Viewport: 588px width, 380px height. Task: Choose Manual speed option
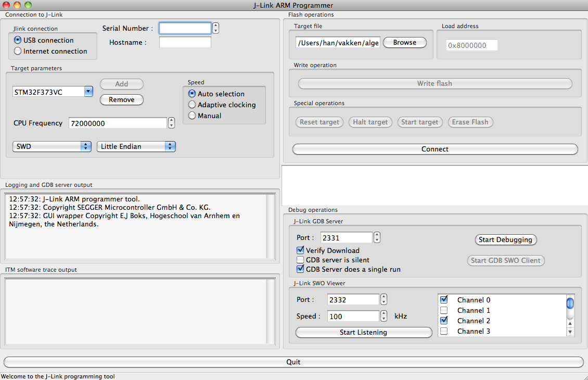coord(192,115)
